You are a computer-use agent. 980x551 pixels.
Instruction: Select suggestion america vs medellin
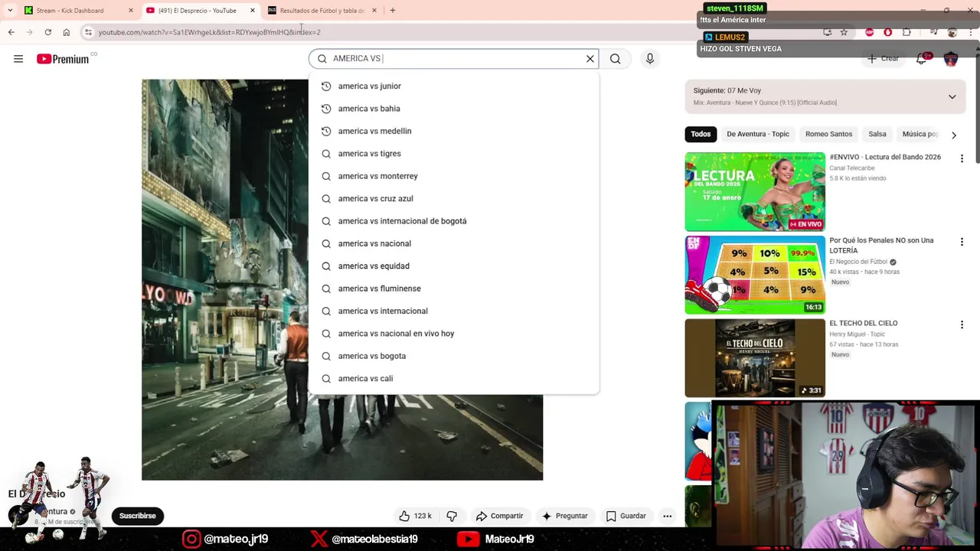tap(453, 131)
